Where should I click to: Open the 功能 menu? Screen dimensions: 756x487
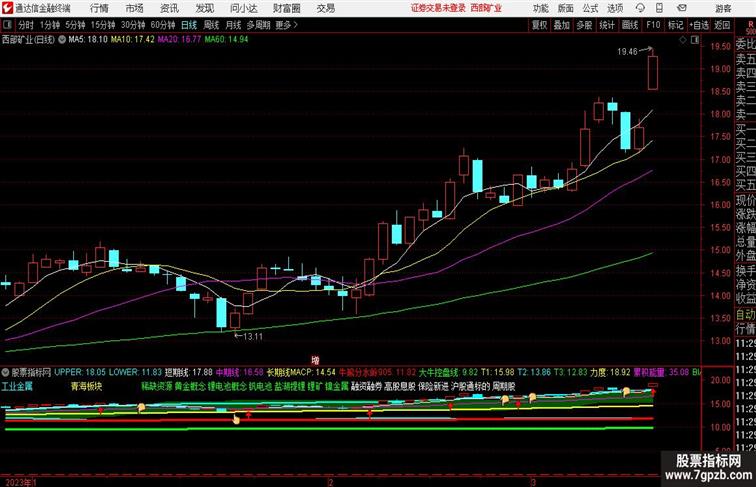pyautogui.click(x=540, y=8)
